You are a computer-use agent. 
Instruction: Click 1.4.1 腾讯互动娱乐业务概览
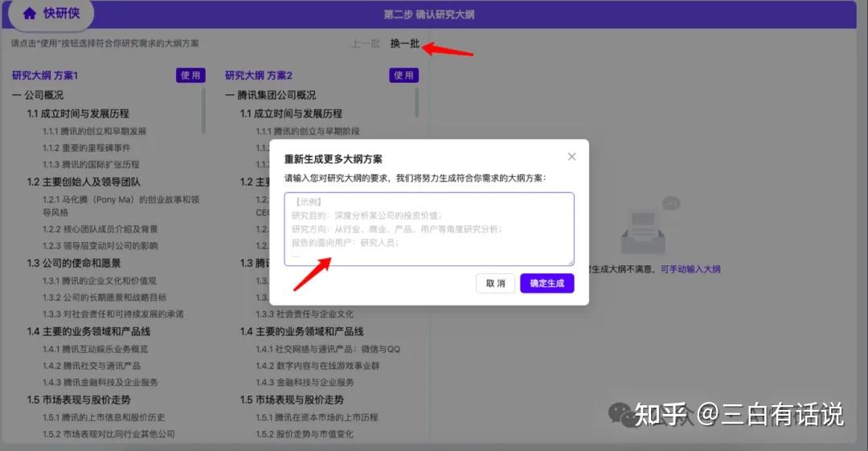tap(95, 349)
